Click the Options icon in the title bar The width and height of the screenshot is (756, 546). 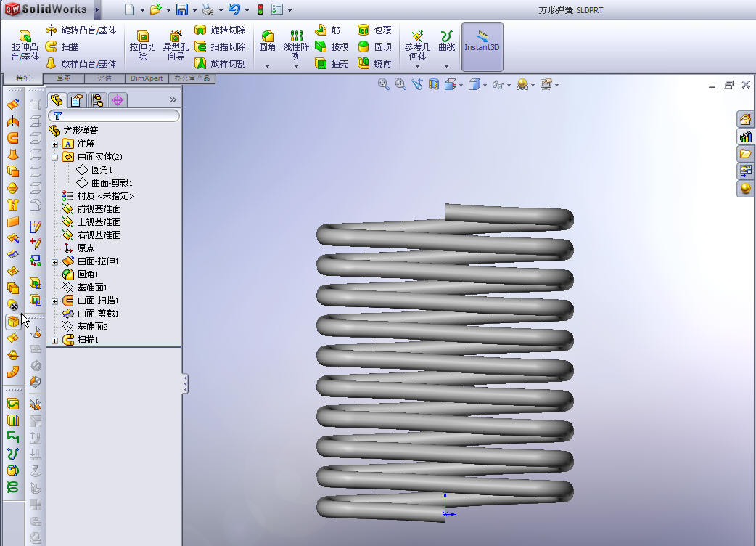click(x=277, y=9)
